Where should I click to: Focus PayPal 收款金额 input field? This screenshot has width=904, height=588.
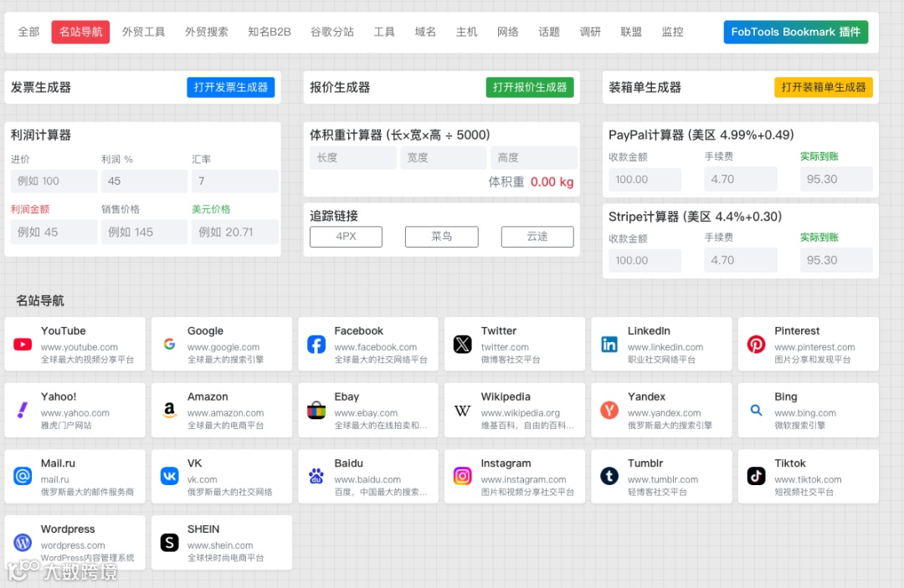(x=645, y=180)
